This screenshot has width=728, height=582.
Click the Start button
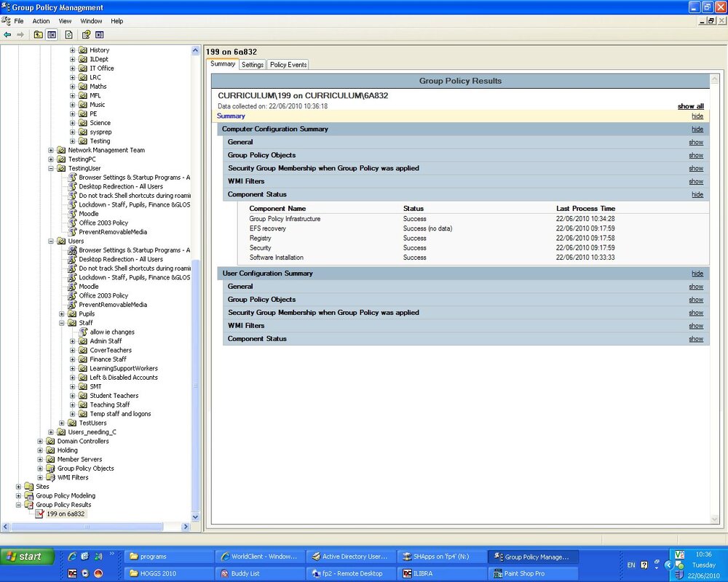point(27,556)
